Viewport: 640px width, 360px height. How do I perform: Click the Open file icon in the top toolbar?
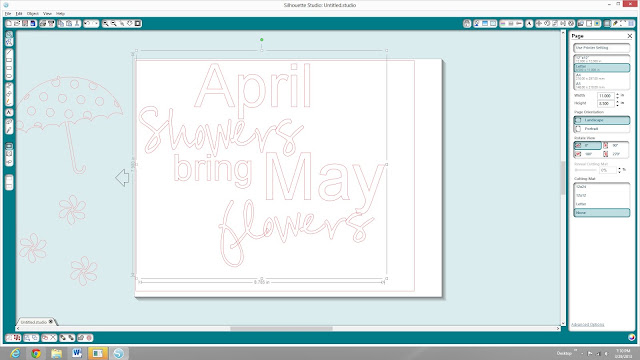click(17, 24)
